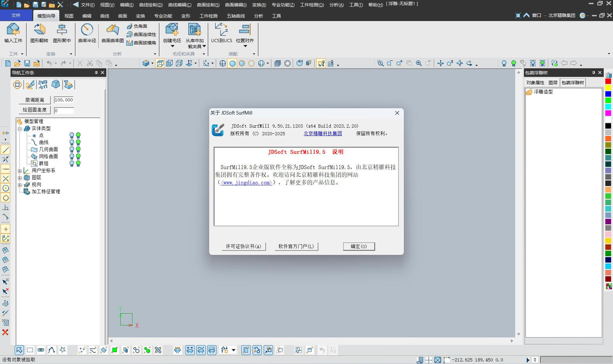Select the line drawing tool in left sidebar
This screenshot has height=364, width=613.
pos(6,150)
